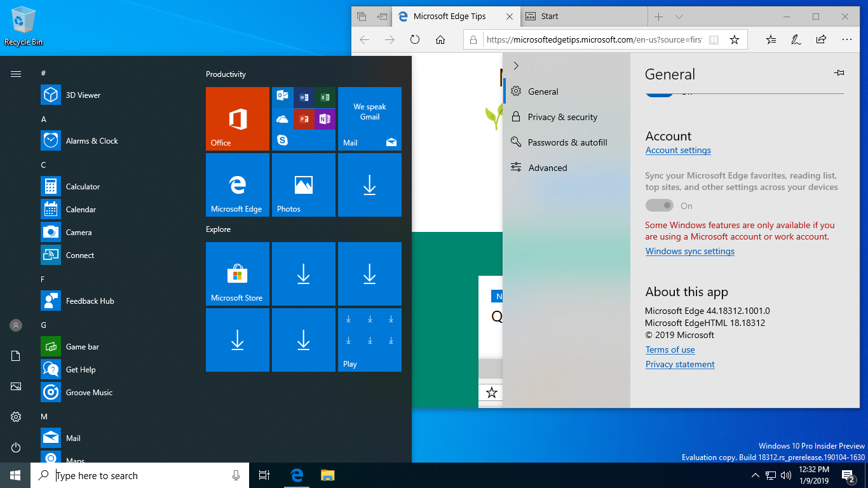Open the Connect app
868x488 pixels.
pos(114,255)
